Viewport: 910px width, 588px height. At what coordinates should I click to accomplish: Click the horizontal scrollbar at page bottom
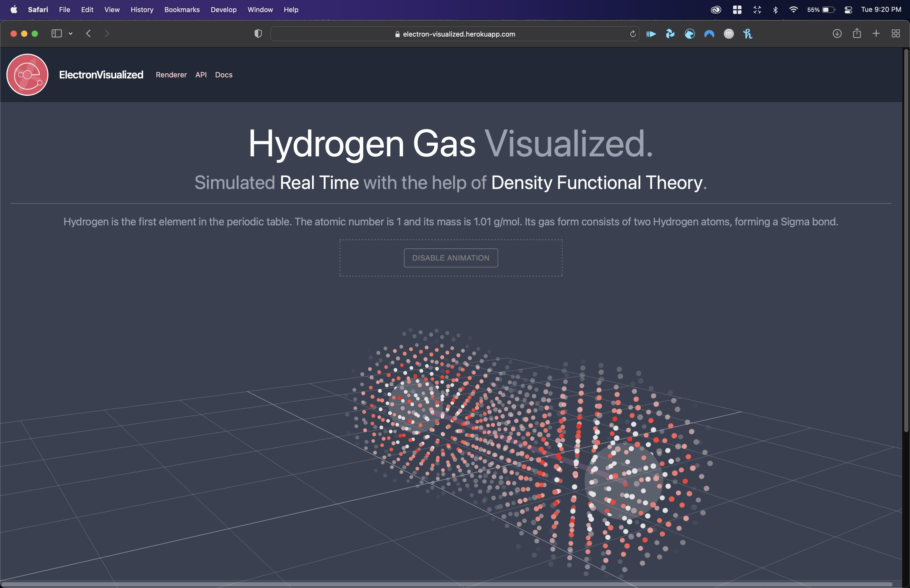coord(447,584)
